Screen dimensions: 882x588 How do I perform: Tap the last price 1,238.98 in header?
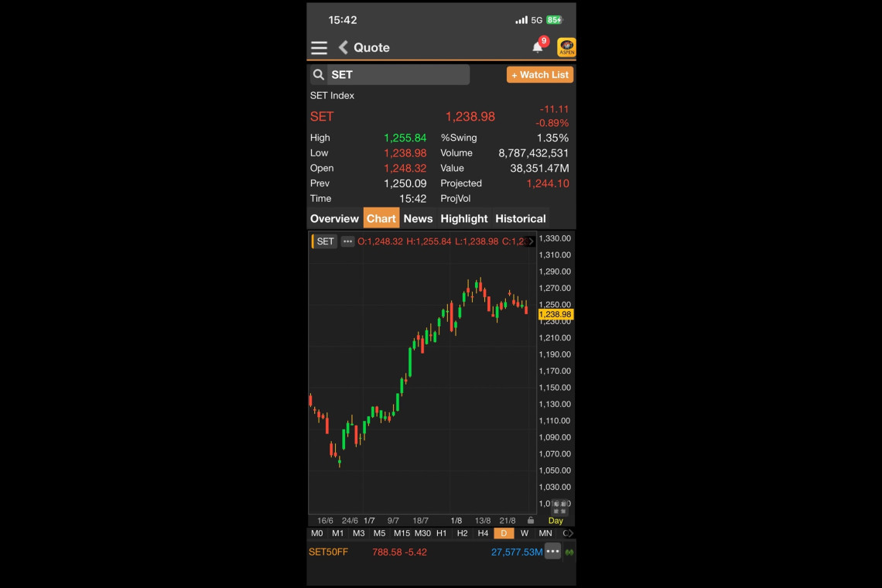coord(470,117)
